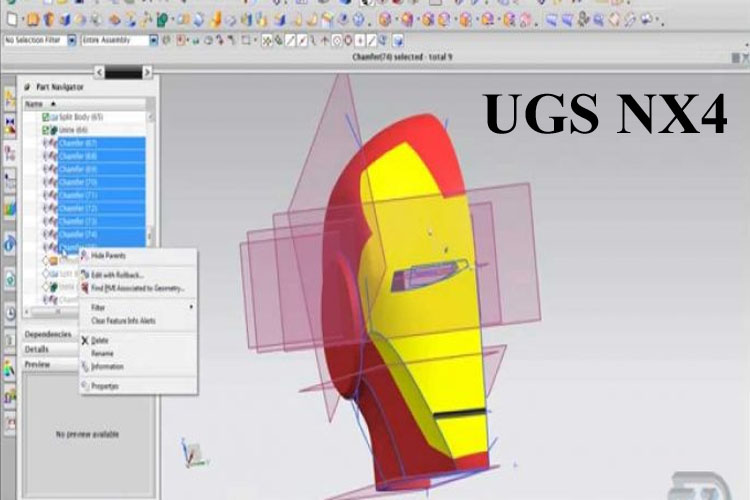Select the Chamfer (70) tree row
The width and height of the screenshot is (750, 500).
[101, 182]
